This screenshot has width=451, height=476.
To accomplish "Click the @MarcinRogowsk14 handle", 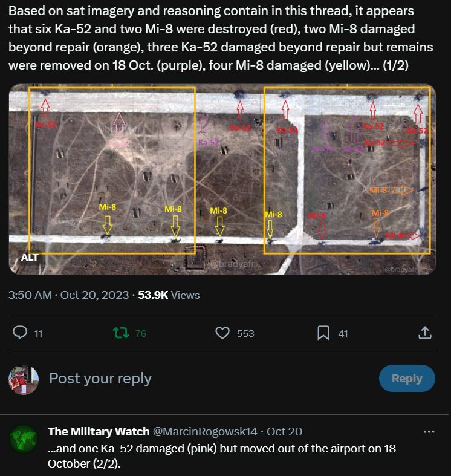I will pos(204,431).
